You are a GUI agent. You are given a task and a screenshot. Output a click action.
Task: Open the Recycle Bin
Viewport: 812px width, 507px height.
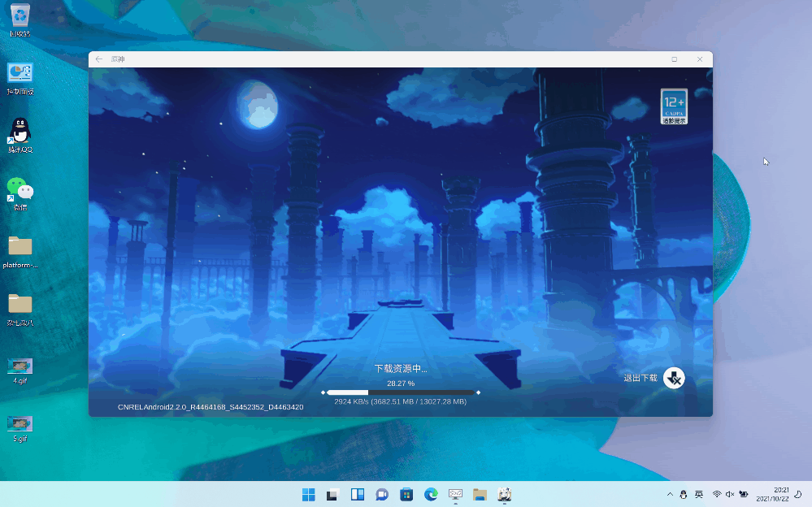tap(19, 15)
